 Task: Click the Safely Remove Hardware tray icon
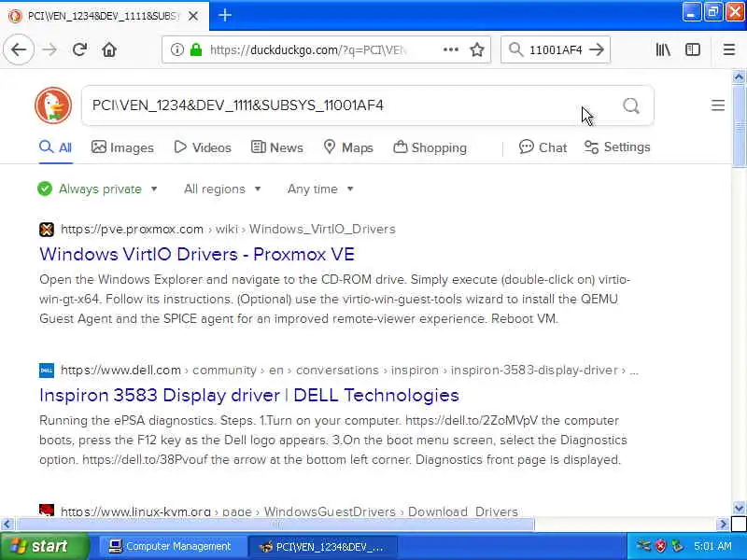(676, 546)
